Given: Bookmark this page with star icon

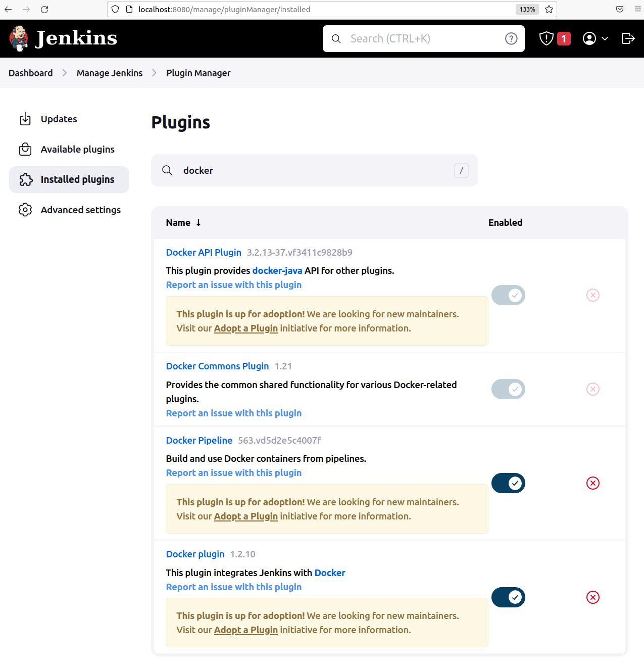Looking at the screenshot, I should point(549,9).
